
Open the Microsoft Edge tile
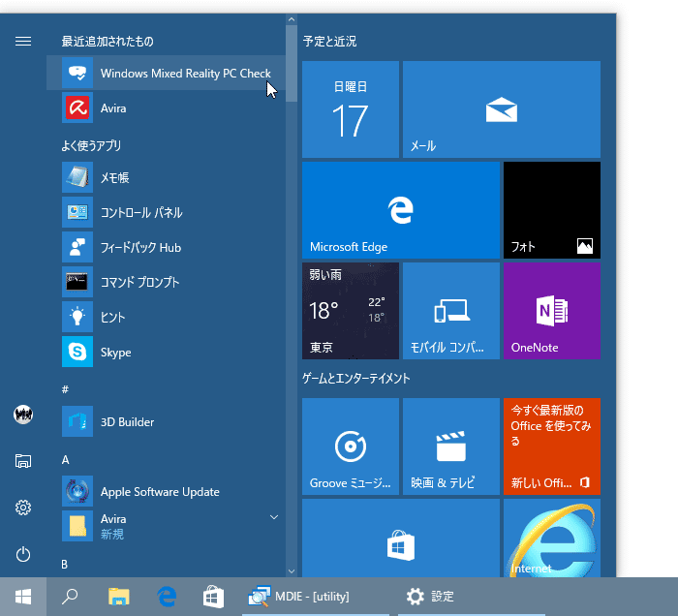400,210
